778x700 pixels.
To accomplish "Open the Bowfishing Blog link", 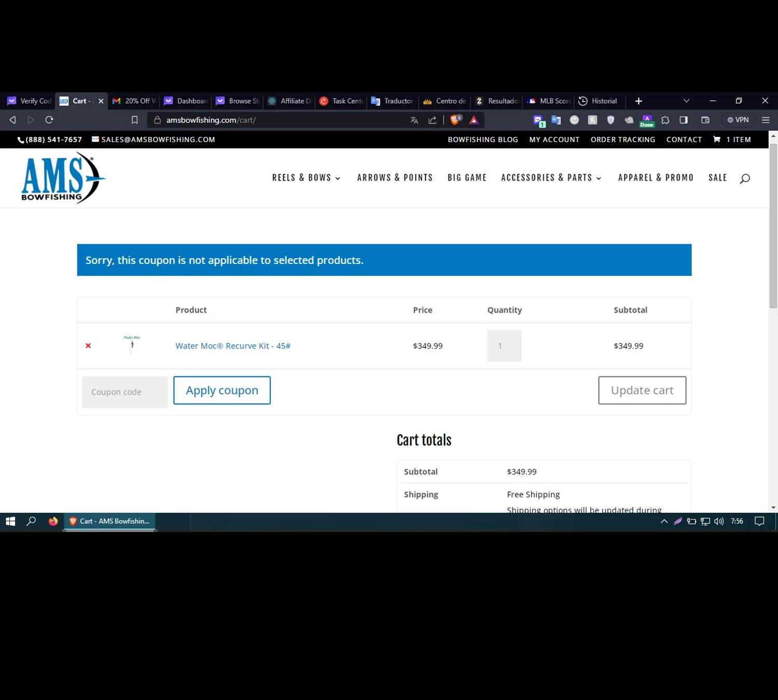I will [483, 139].
